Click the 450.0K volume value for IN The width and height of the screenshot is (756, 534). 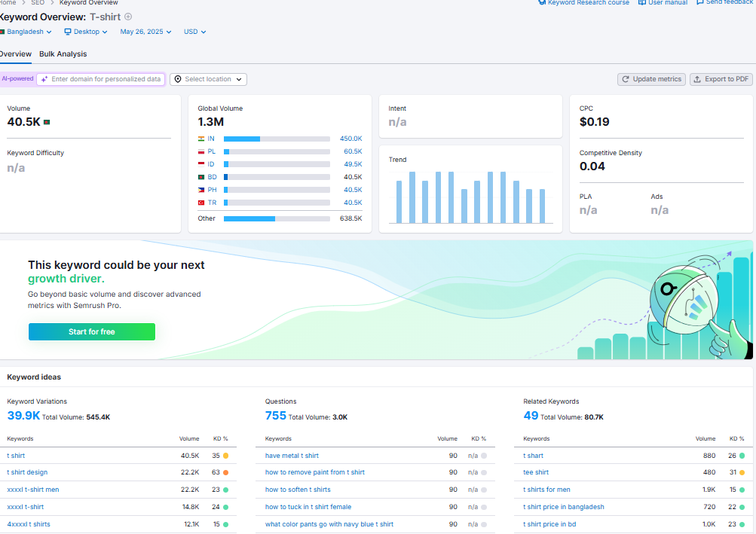[351, 139]
